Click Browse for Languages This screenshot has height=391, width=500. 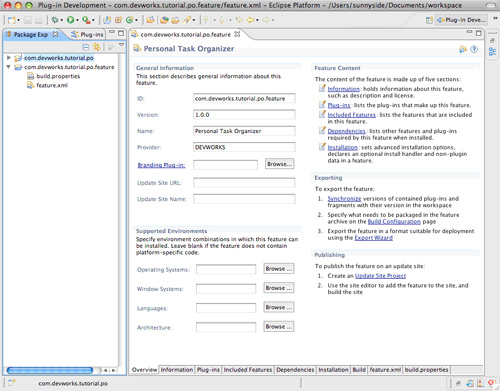pos(279,307)
